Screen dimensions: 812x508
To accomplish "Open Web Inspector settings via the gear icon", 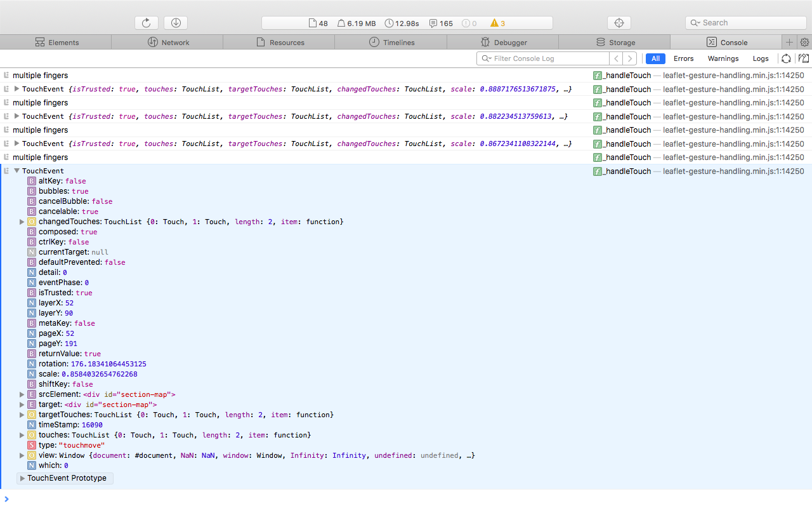I will pos(804,42).
